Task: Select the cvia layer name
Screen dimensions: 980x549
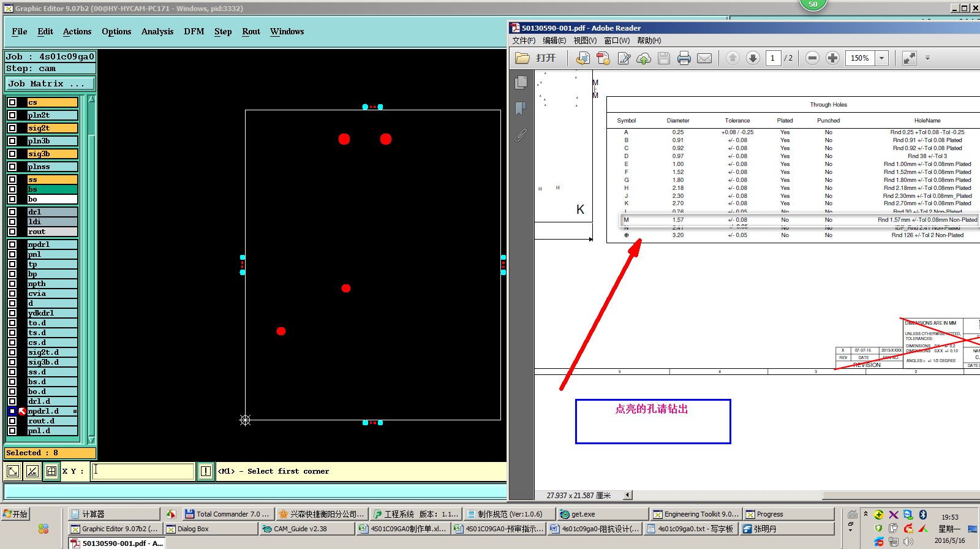Action: click(52, 293)
